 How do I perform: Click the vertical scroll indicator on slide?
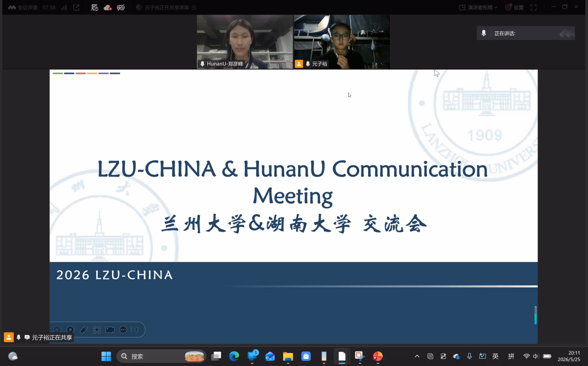[x=536, y=315]
